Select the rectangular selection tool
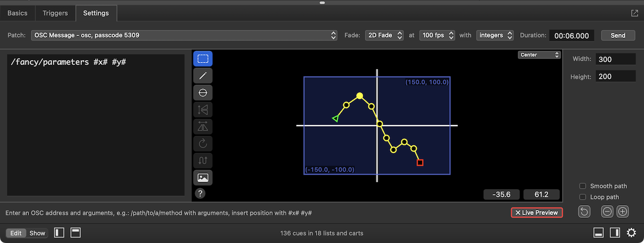The height and width of the screenshot is (243, 644). coord(203,59)
